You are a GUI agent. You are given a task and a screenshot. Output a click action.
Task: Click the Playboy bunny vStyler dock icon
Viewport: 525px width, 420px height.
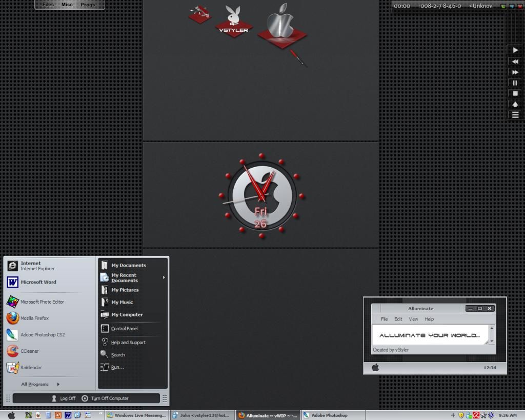tap(233, 21)
